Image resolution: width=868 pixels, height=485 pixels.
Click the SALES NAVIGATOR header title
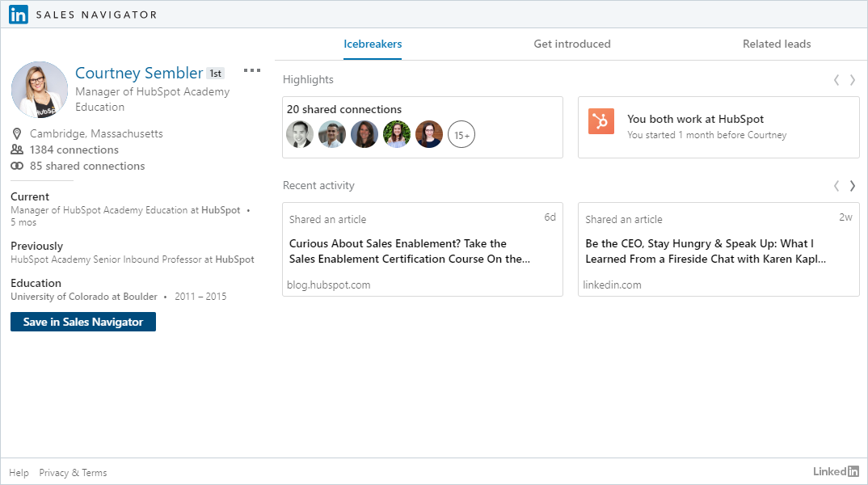97,15
